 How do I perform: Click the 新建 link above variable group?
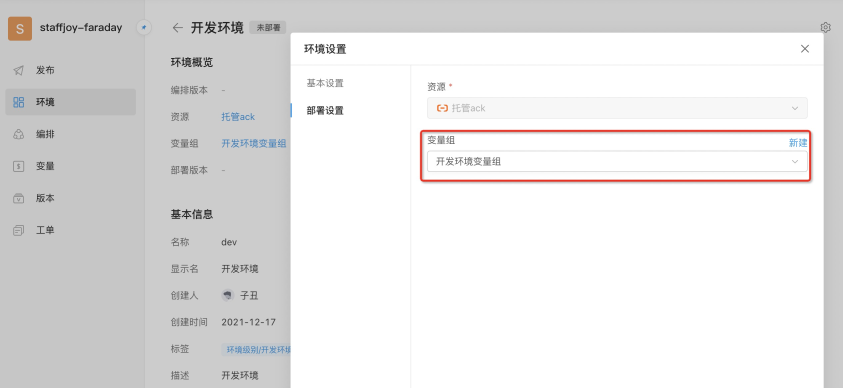798,142
